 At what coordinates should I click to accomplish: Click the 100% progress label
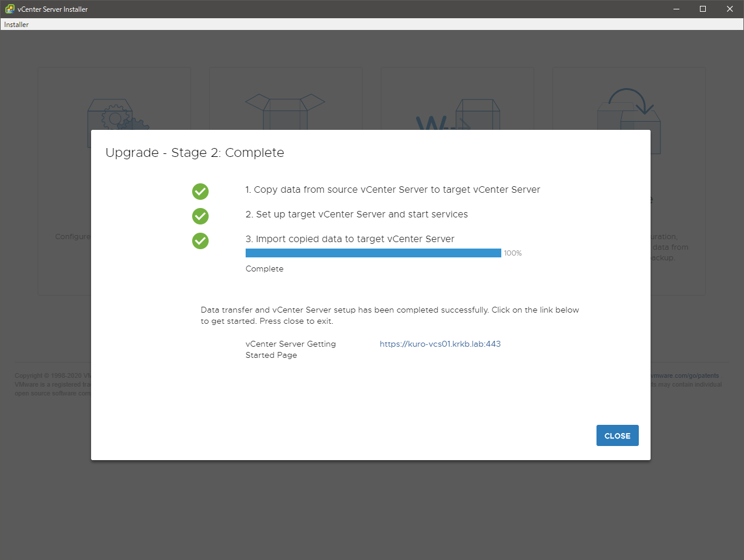point(512,253)
